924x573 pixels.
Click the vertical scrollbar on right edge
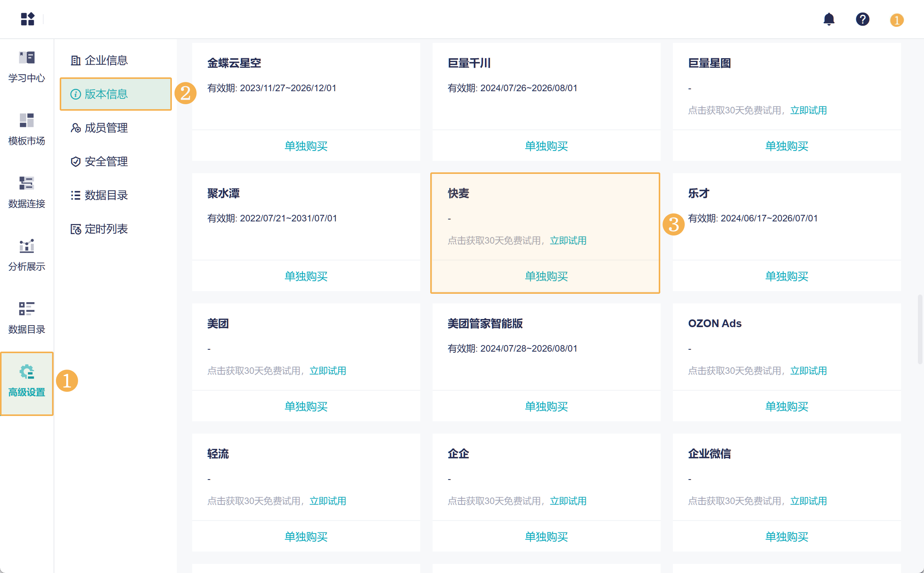[919, 329]
